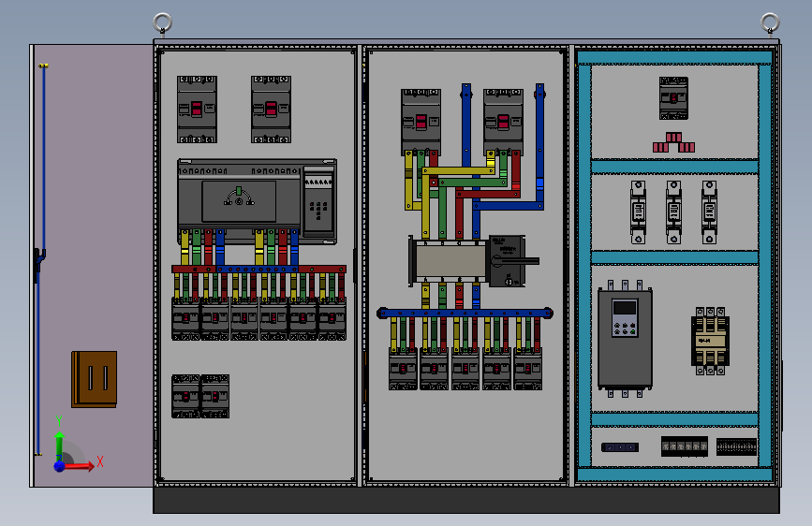Select the right fuse holder in the right panel

[x=710, y=212]
